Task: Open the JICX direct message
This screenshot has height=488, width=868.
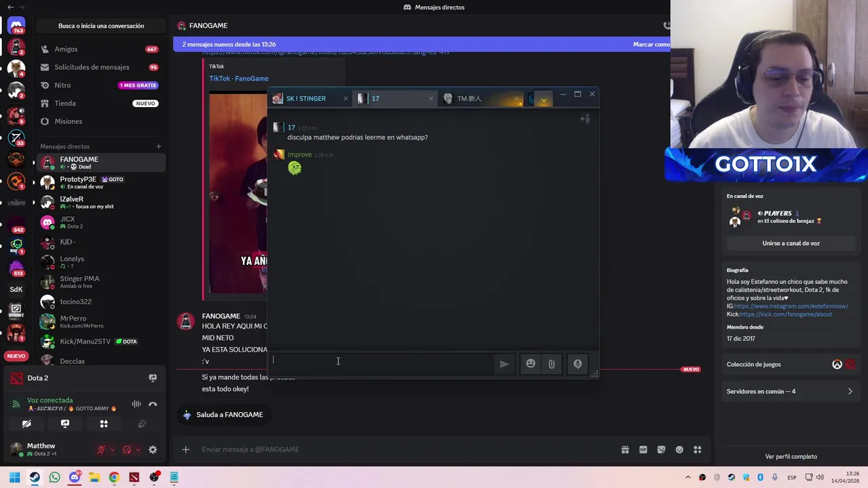Action: click(x=100, y=222)
